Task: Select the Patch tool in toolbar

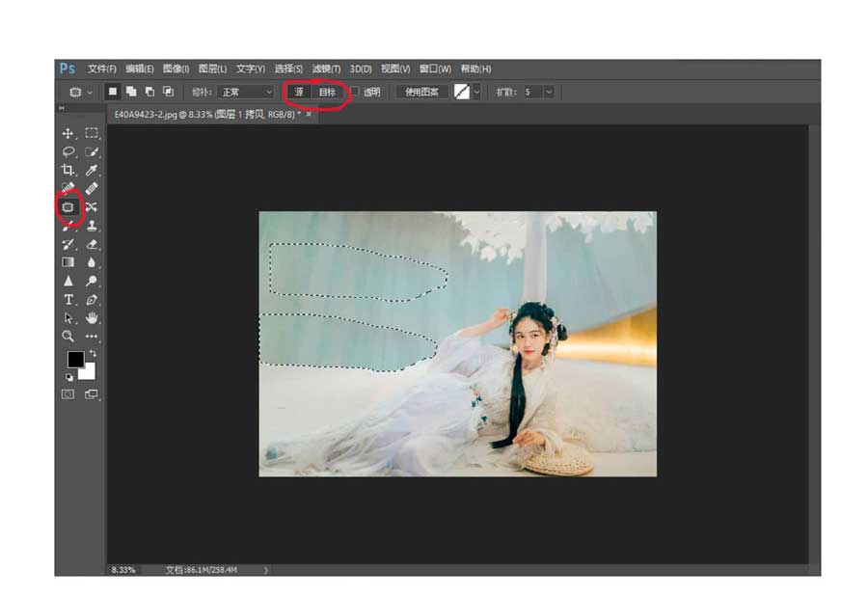Action: (x=68, y=206)
